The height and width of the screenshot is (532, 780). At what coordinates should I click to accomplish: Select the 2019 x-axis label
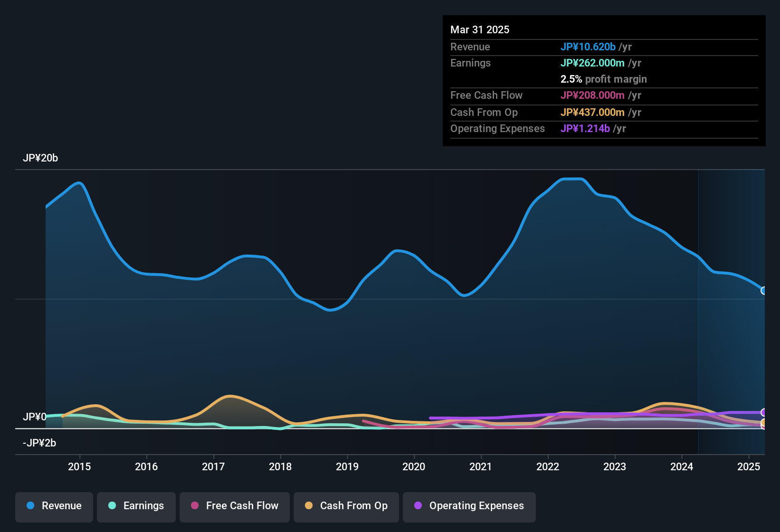click(x=347, y=466)
